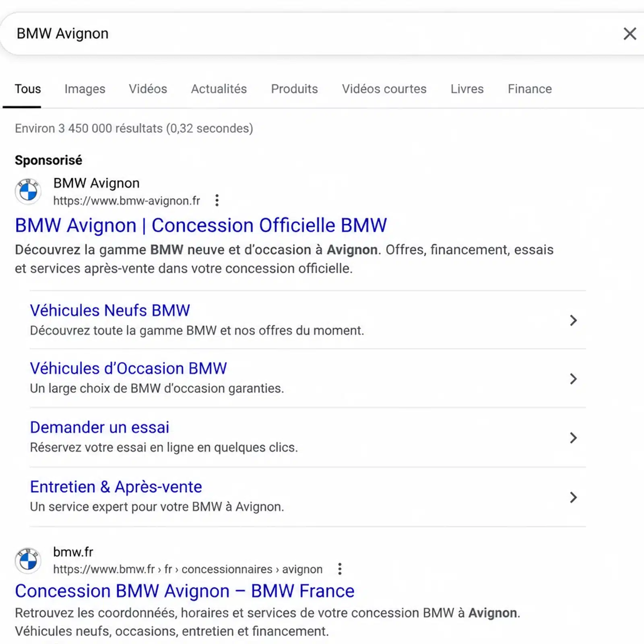644x644 pixels.
Task: Open the Finance tab
Action: pyautogui.click(x=530, y=89)
